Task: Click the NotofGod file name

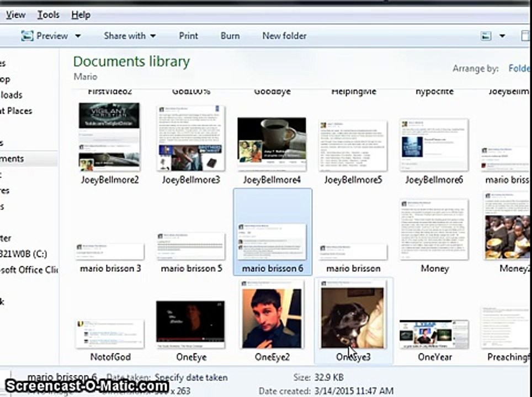Action: (x=110, y=357)
